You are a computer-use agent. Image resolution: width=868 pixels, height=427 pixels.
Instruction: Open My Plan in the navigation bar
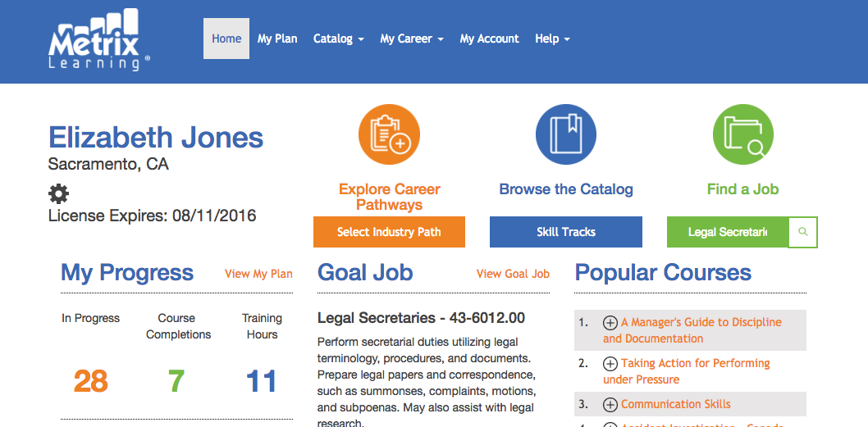coord(277,39)
